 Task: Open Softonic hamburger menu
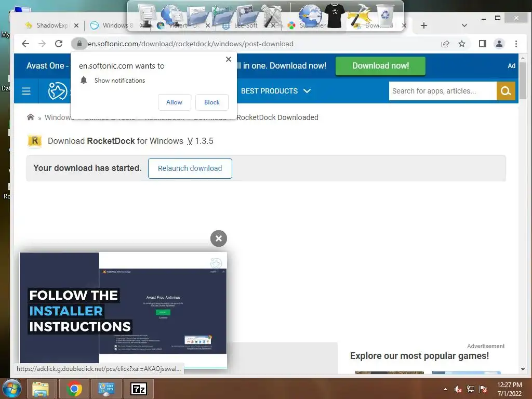click(26, 91)
